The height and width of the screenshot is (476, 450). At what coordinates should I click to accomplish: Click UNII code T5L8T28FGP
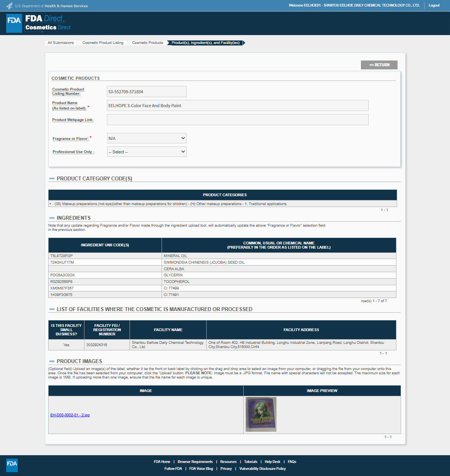[x=105, y=256]
